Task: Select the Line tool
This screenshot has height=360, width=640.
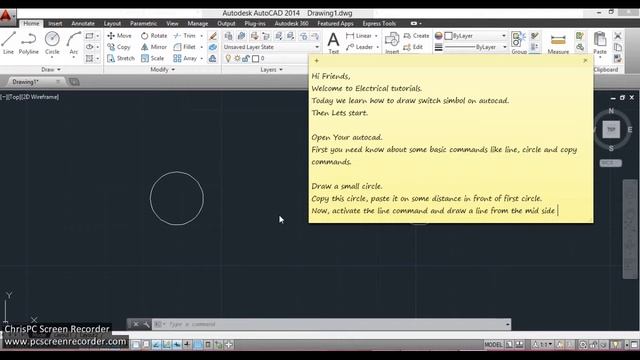Action: [8, 43]
